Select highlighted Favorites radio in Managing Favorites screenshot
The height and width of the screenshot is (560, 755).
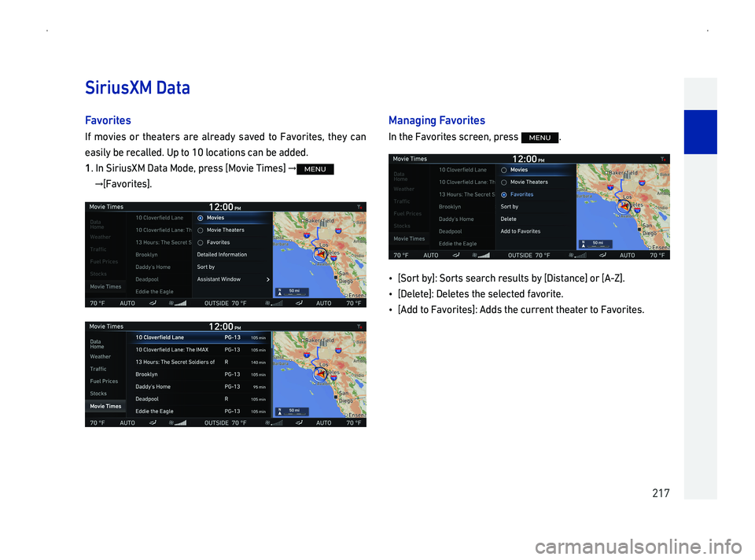tap(503, 194)
